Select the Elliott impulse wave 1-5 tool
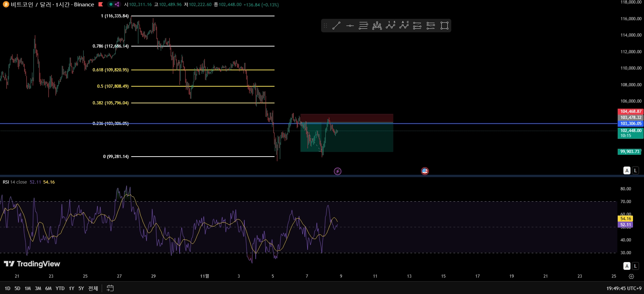644x294 pixels. pyautogui.click(x=390, y=26)
